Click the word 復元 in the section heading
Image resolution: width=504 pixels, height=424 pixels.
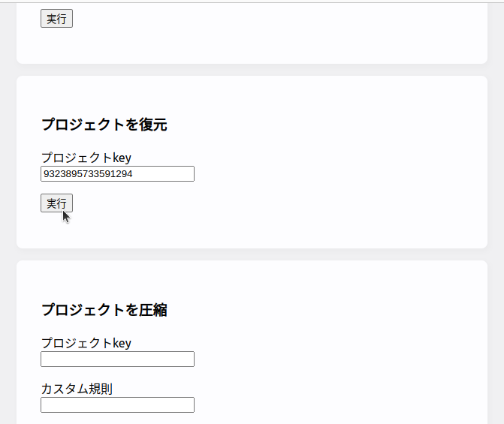tap(153, 125)
